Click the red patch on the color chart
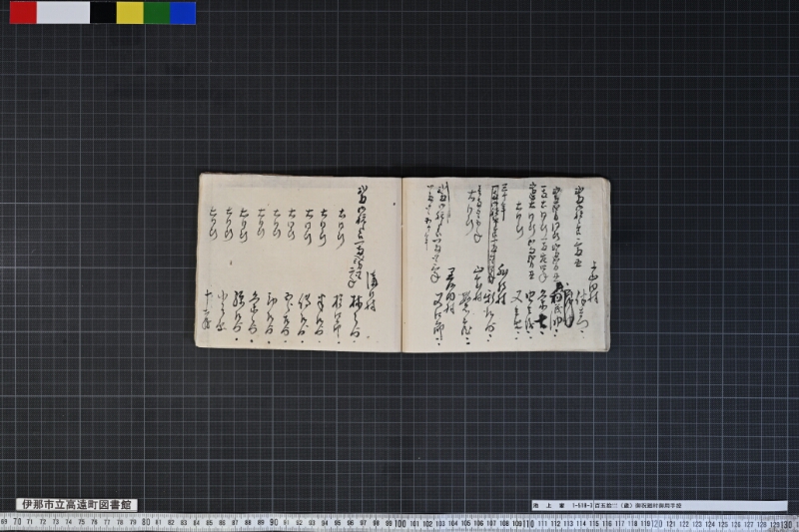This screenshot has height=532, width=799. [x=23, y=13]
